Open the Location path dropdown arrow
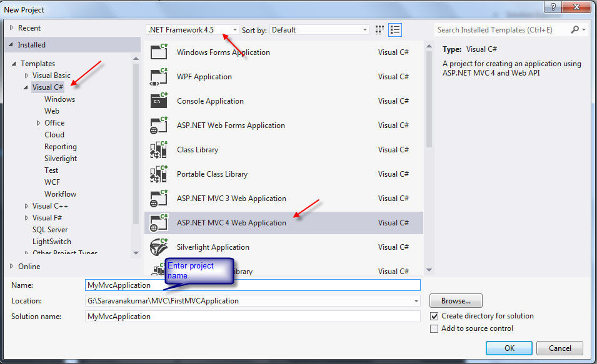 point(416,301)
